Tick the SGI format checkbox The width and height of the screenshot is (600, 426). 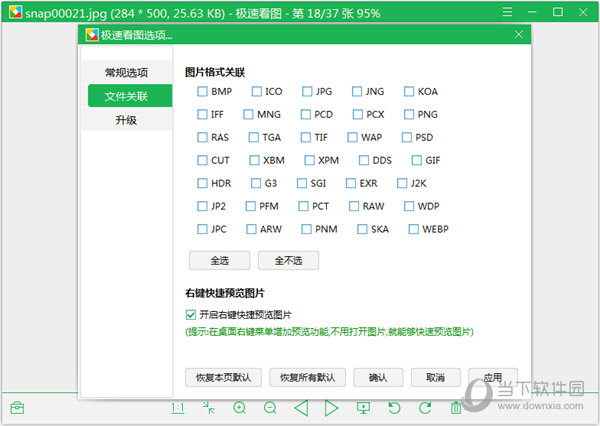coord(302,183)
